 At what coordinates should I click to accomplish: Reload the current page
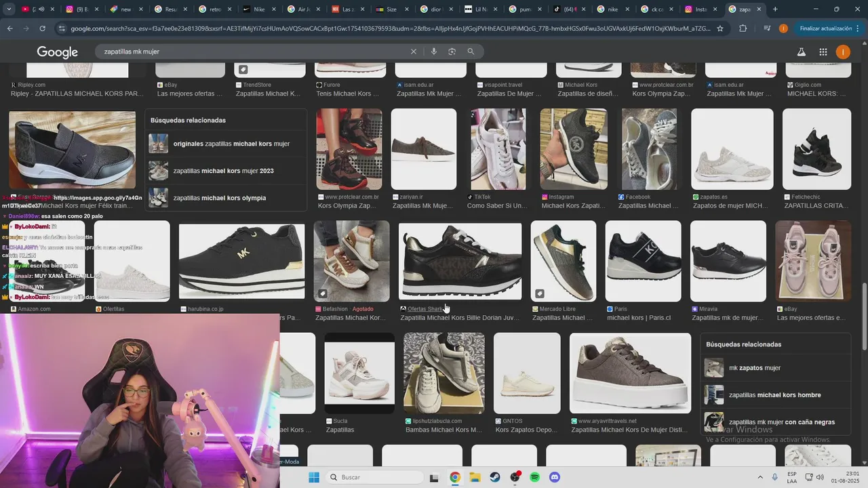(42, 28)
